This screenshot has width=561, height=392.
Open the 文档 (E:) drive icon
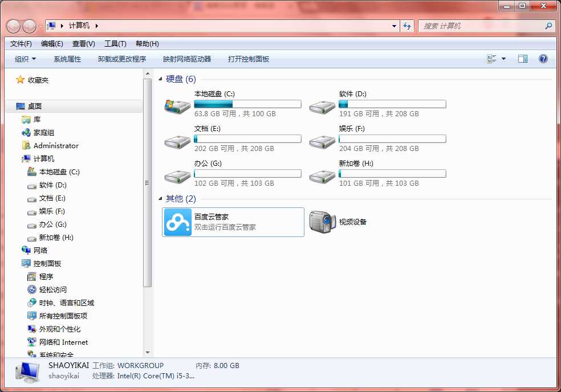[x=177, y=142]
